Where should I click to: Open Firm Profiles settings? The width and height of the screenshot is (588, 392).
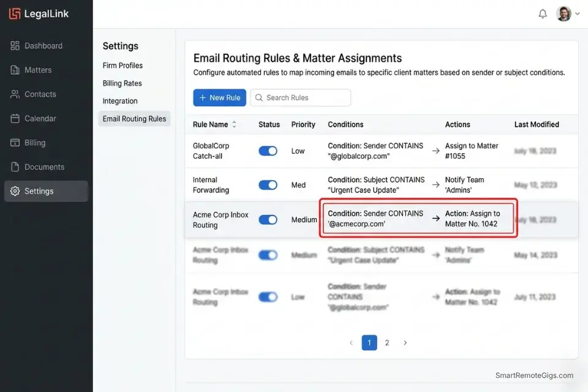coord(123,66)
